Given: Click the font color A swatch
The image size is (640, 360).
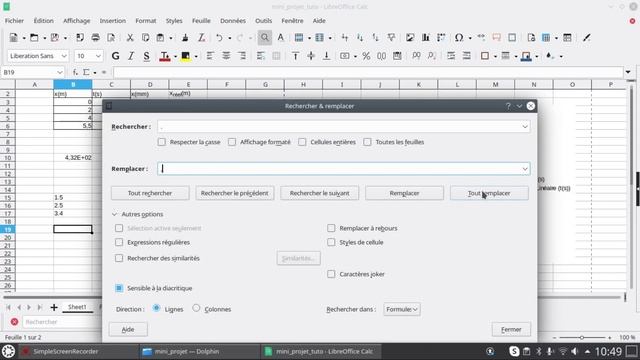Looking at the screenshot, I should tap(164, 56).
